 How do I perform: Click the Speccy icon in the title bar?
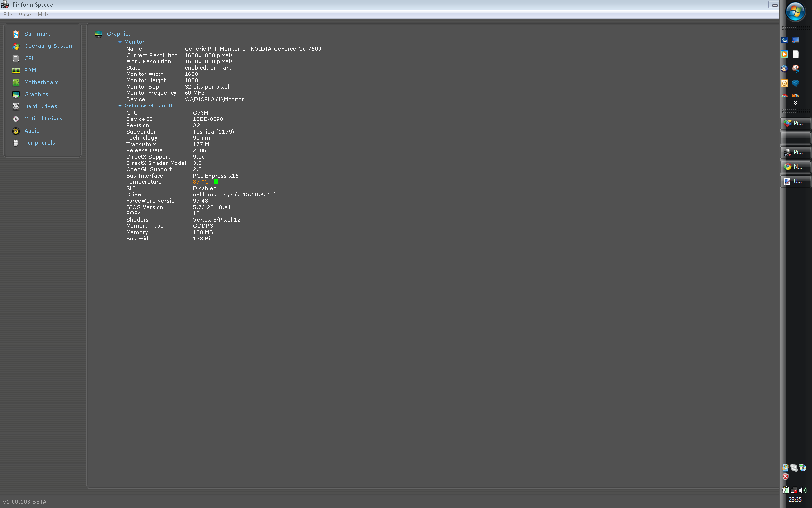tap(5, 5)
